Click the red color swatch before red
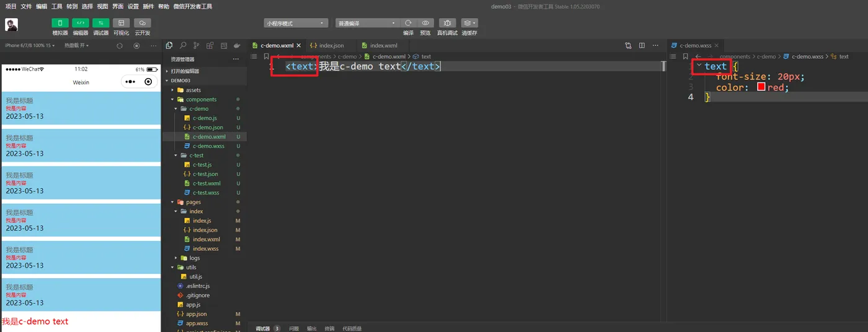Viewport: 868px width, 332px height. [761, 87]
